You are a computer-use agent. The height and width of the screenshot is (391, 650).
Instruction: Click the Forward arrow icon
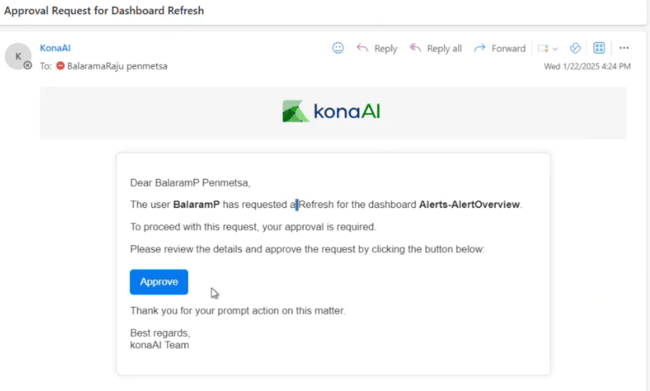coord(480,48)
